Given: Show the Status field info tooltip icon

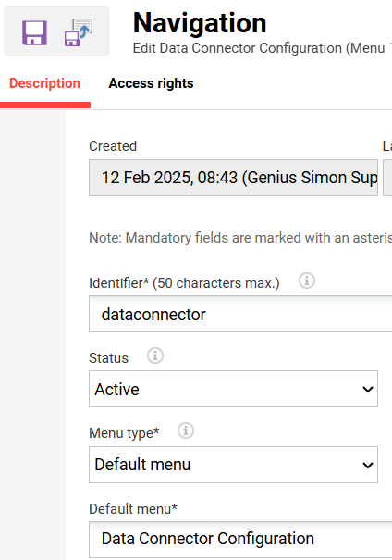Looking at the screenshot, I should tap(155, 355).
